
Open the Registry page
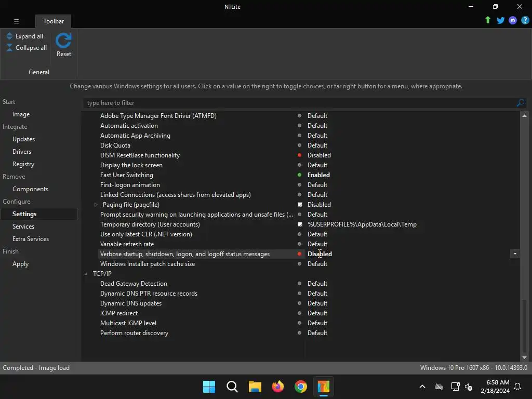pos(23,164)
